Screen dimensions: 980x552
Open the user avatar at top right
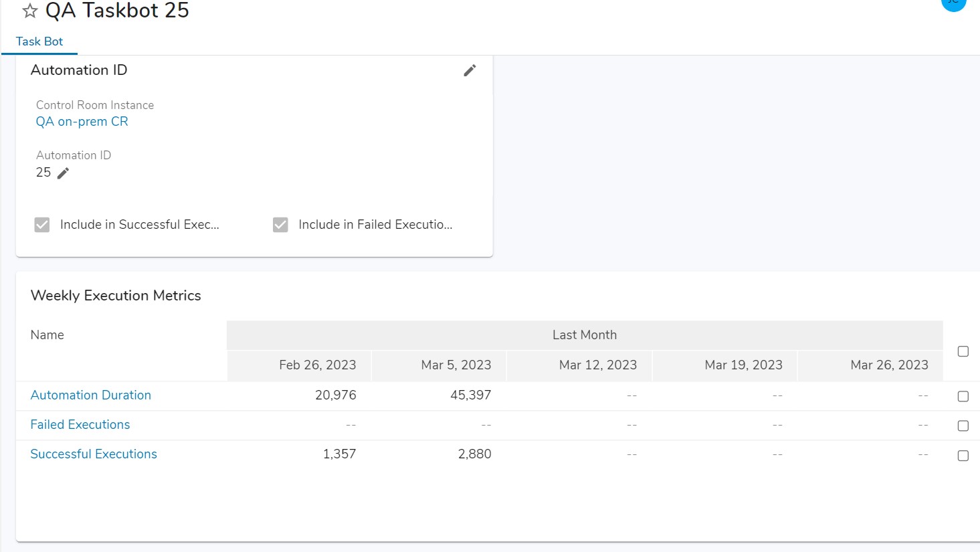[953, 3]
